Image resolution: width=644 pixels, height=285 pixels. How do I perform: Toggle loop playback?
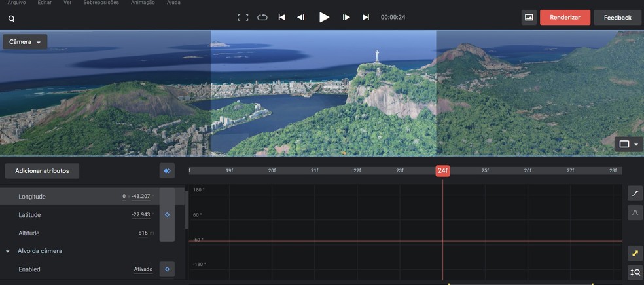[x=262, y=18]
